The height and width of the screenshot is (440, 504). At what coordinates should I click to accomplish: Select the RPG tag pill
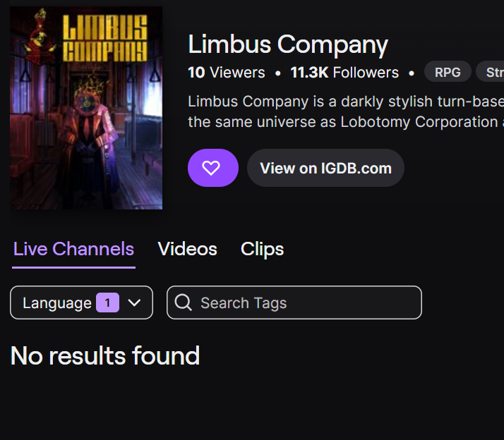448,72
